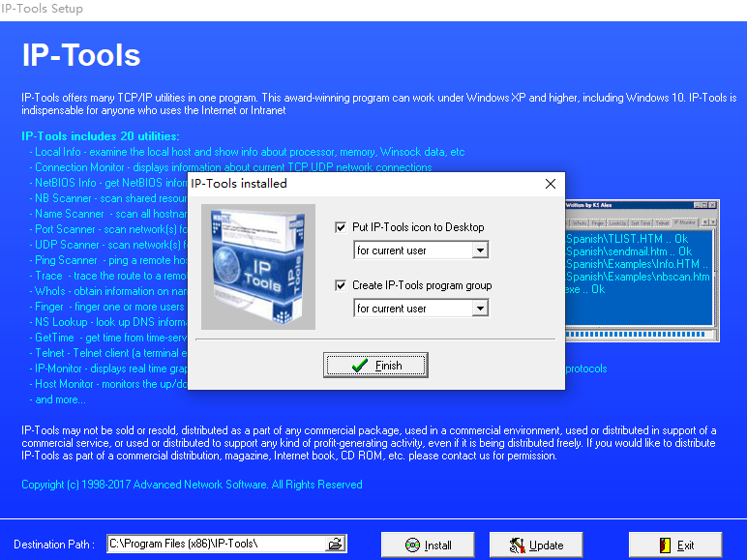
Task: Click 'Spanish\TLIST.HTM .. Ok' log line
Action: tap(627, 239)
